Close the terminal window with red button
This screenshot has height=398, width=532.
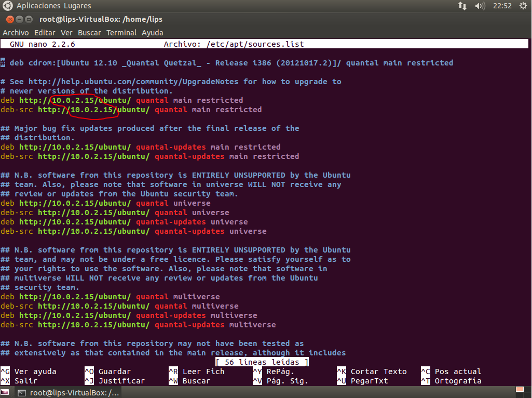point(10,19)
